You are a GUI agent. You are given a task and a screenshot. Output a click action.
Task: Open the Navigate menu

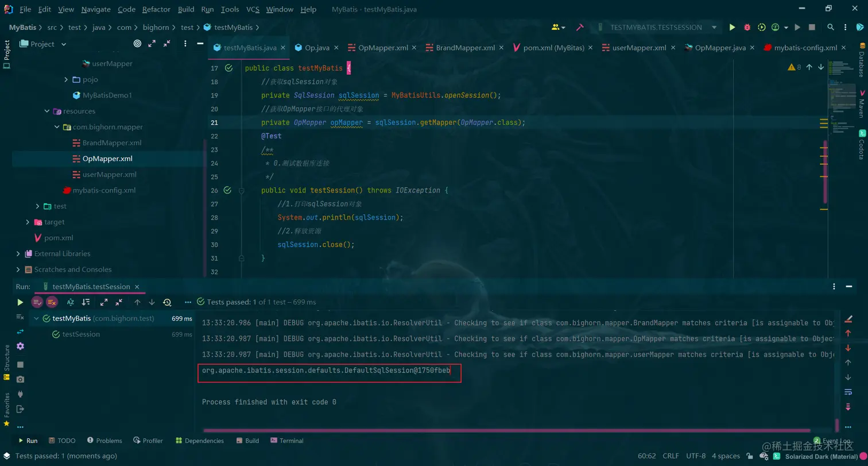point(96,9)
